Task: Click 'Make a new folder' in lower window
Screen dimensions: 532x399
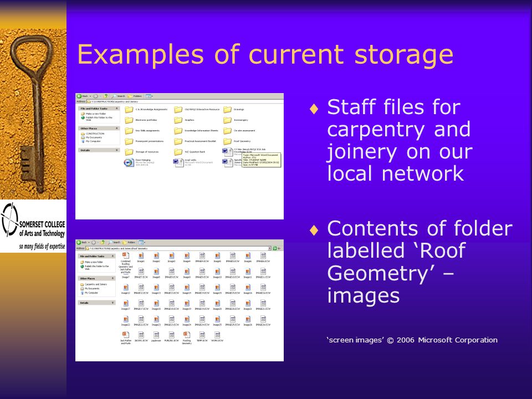Action: (91, 262)
